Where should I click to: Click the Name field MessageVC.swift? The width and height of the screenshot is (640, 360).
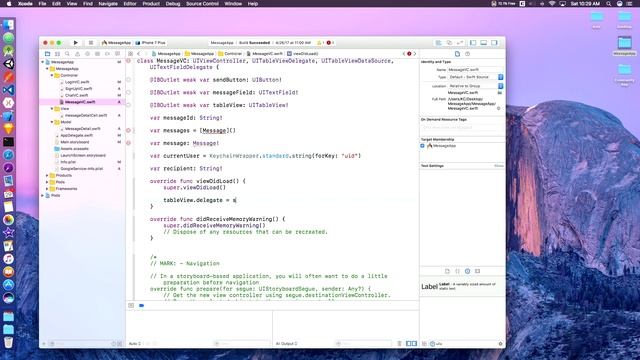(x=476, y=70)
